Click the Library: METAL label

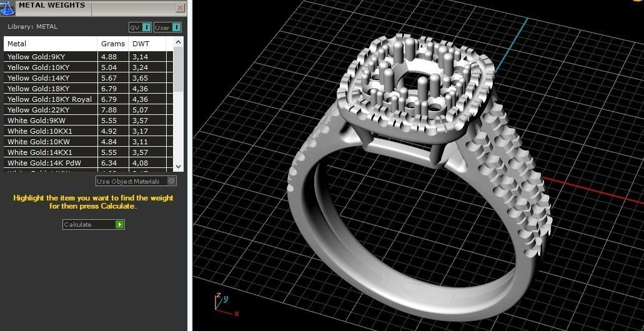(x=32, y=27)
